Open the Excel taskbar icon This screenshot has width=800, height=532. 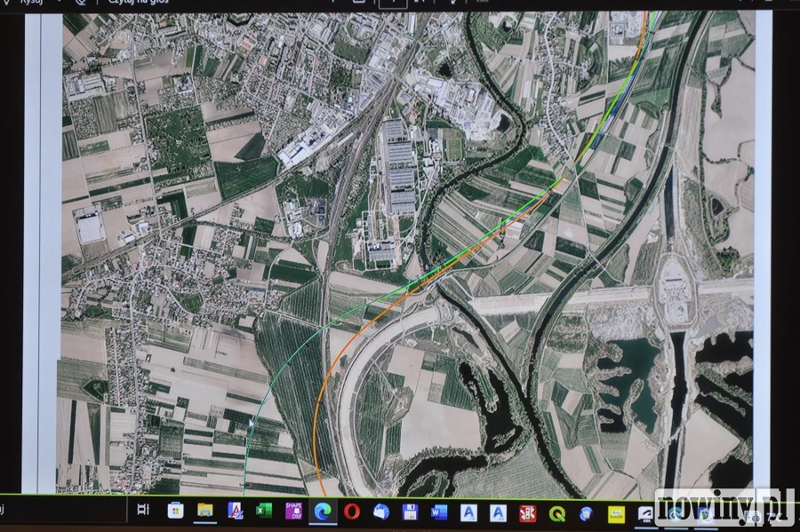coord(263,511)
